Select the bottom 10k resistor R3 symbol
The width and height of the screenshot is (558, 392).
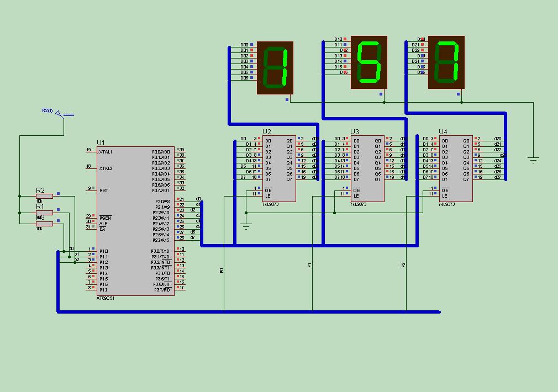(45, 224)
